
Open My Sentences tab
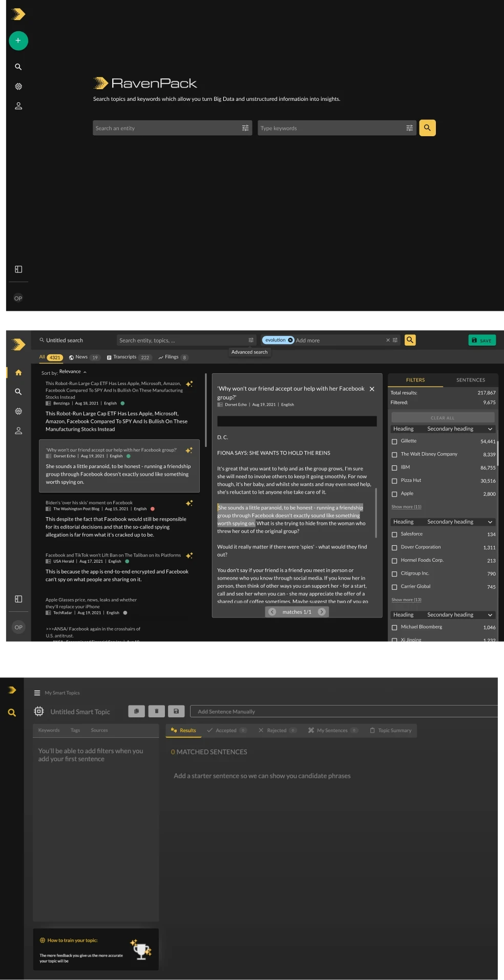[x=333, y=731]
